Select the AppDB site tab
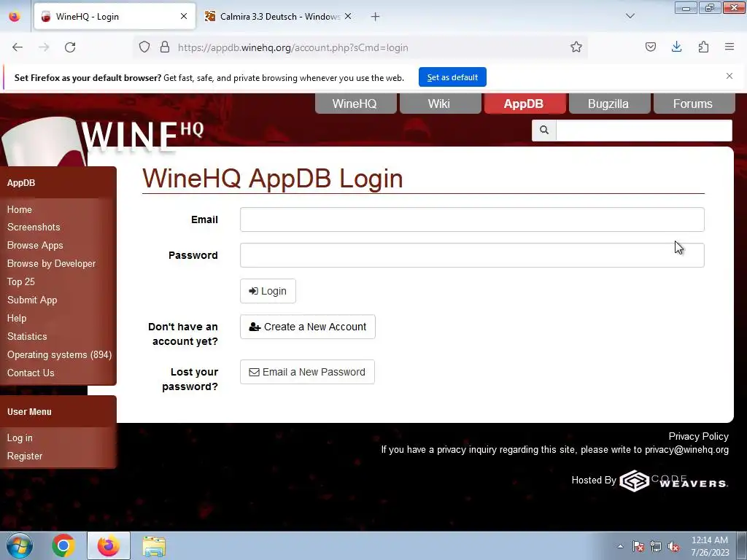This screenshot has height=560, width=747. coord(524,104)
